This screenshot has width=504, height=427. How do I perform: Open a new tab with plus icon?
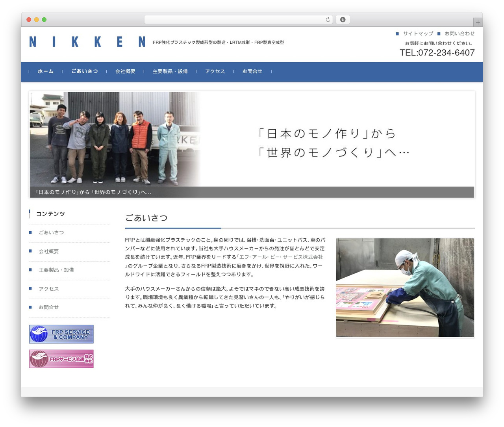pos(478,22)
